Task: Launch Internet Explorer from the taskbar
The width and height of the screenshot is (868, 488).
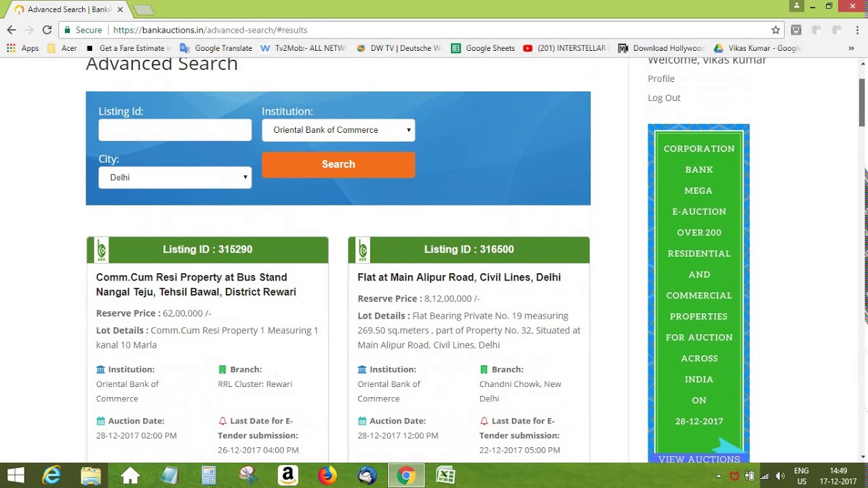Action: click(52, 476)
